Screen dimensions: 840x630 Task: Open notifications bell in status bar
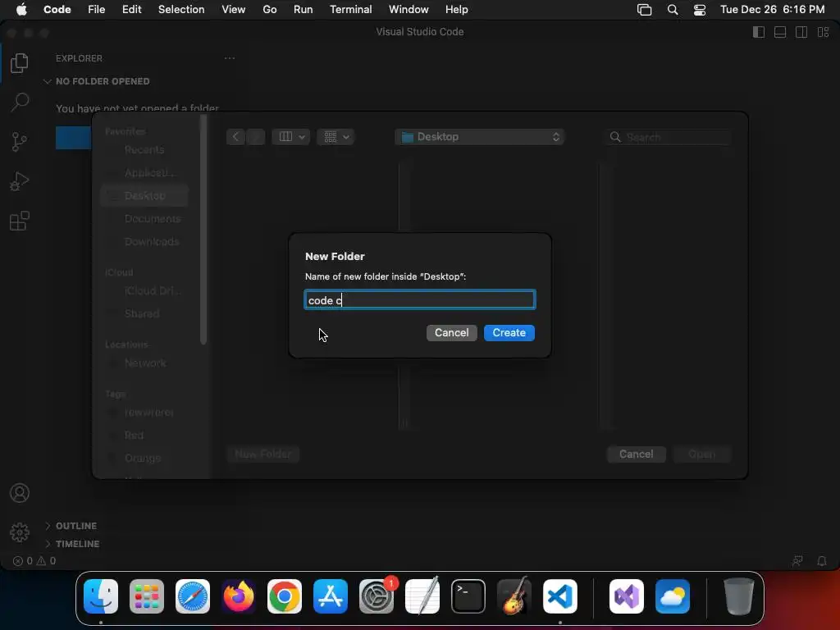[x=822, y=561]
